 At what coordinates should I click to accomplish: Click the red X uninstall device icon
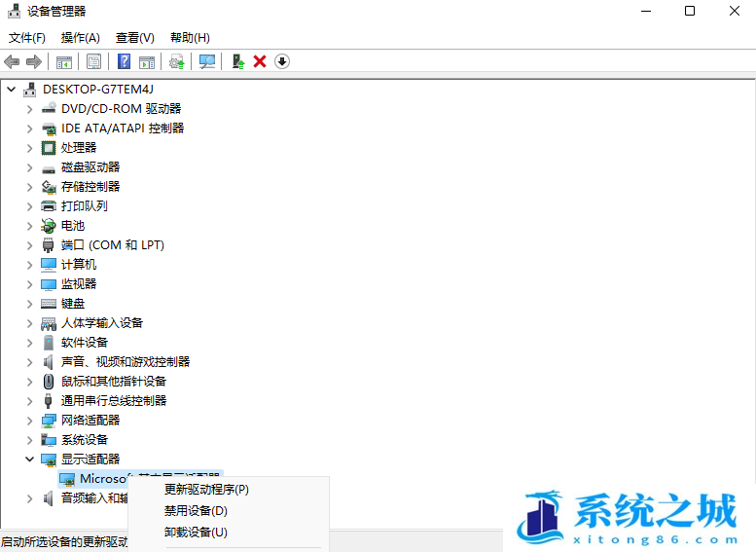(x=260, y=61)
